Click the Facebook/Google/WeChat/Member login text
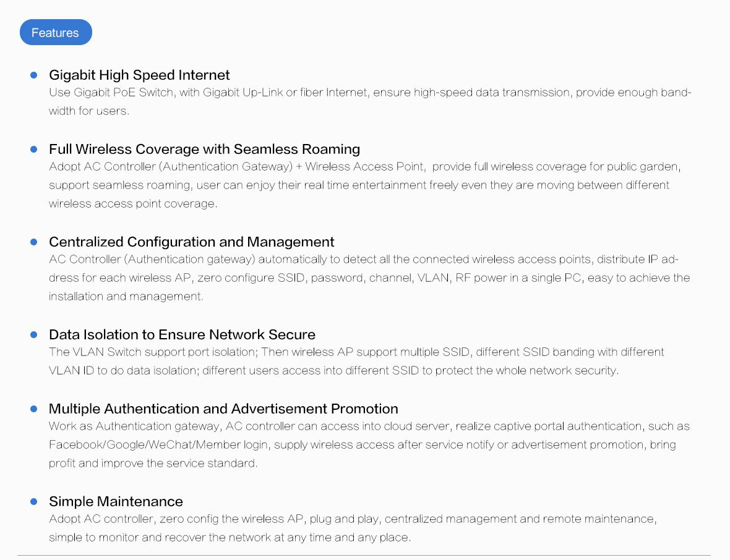This screenshot has width=730, height=560. (158, 444)
